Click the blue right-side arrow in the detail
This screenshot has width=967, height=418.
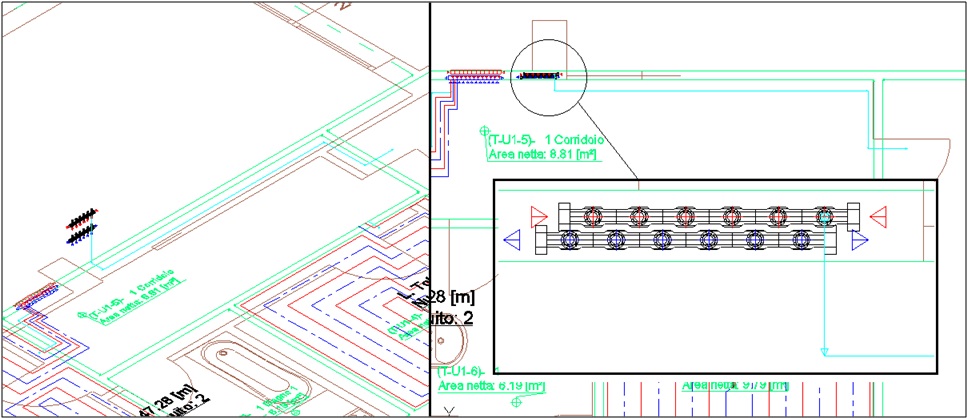(858, 240)
